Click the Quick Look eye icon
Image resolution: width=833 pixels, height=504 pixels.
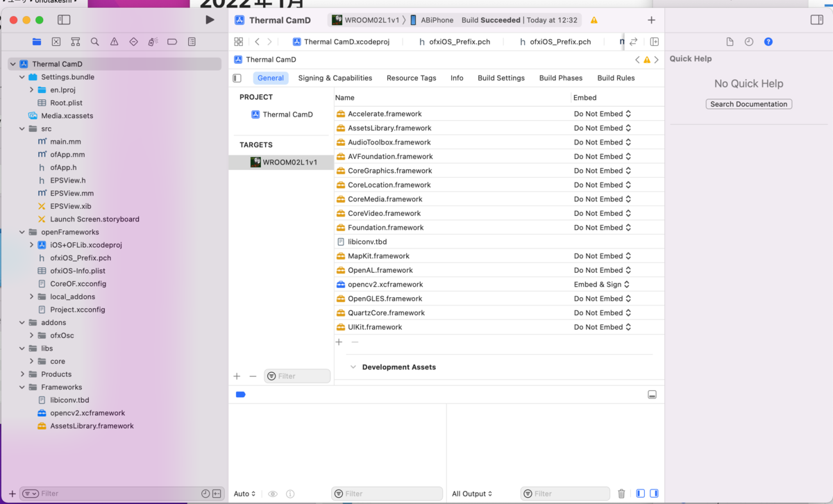pyautogui.click(x=273, y=494)
